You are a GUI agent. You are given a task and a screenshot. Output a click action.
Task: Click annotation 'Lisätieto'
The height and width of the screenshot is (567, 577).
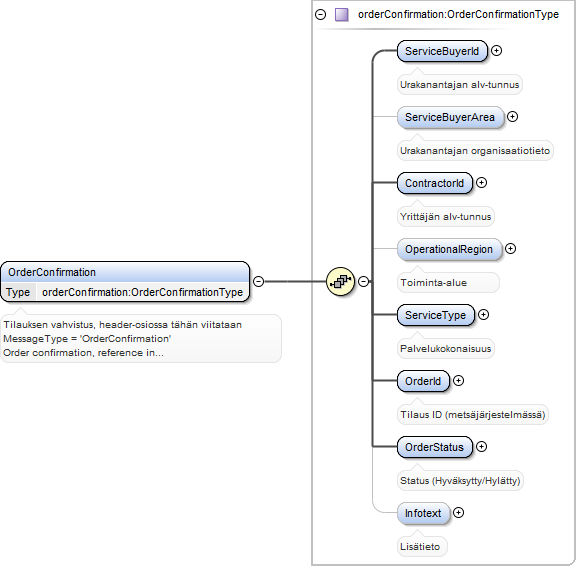(x=420, y=546)
